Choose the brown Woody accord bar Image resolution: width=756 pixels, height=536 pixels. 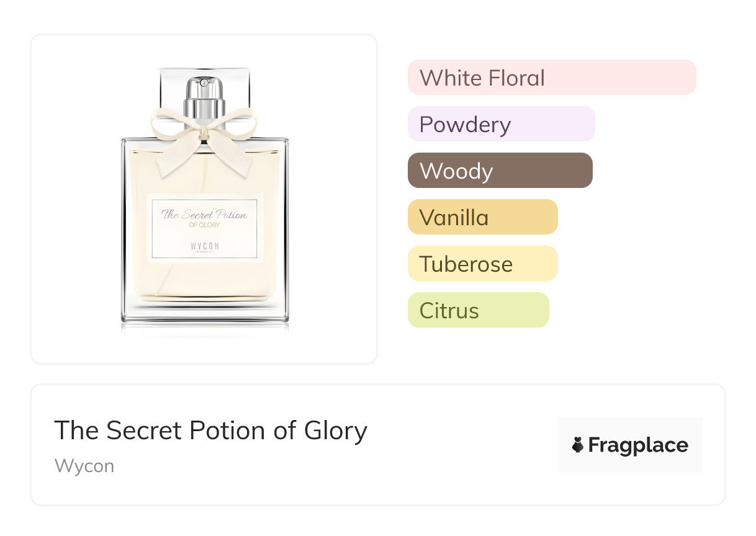(500, 171)
